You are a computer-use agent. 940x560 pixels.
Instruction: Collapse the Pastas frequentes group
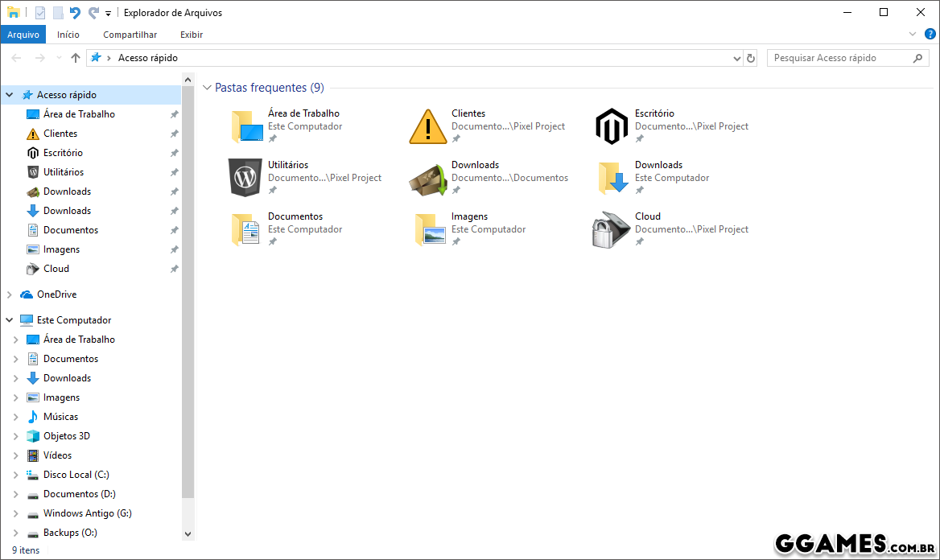[x=208, y=88]
